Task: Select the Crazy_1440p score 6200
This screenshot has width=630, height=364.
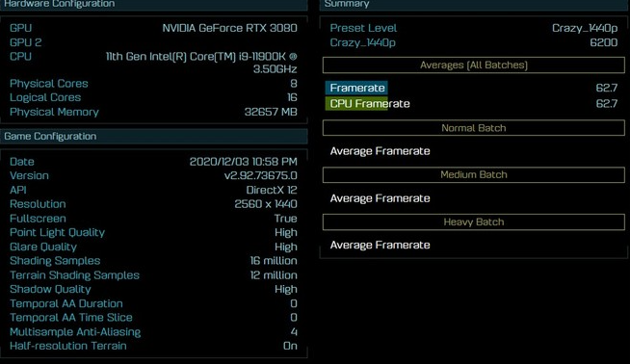Action: [x=603, y=42]
